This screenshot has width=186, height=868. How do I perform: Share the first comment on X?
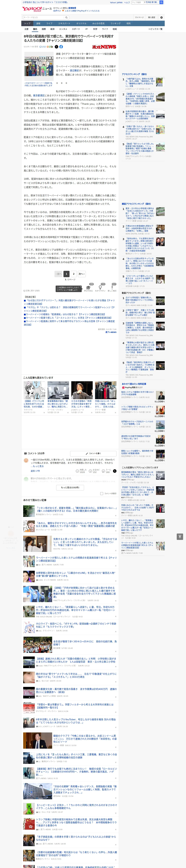(x=115, y=471)
